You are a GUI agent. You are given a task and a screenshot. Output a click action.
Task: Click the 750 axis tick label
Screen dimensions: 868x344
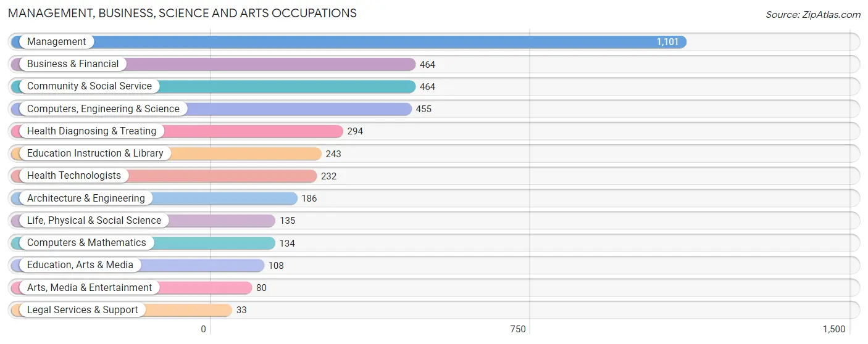pos(518,329)
